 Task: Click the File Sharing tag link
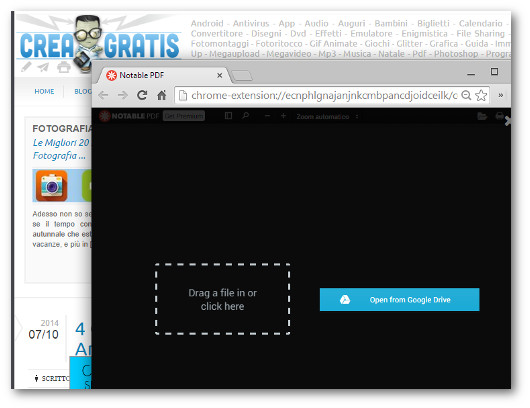click(x=480, y=33)
